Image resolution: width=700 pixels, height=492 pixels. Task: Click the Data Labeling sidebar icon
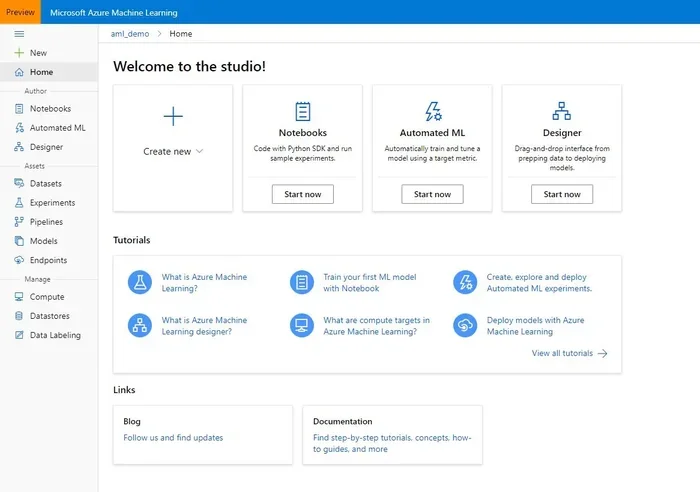click(19, 335)
